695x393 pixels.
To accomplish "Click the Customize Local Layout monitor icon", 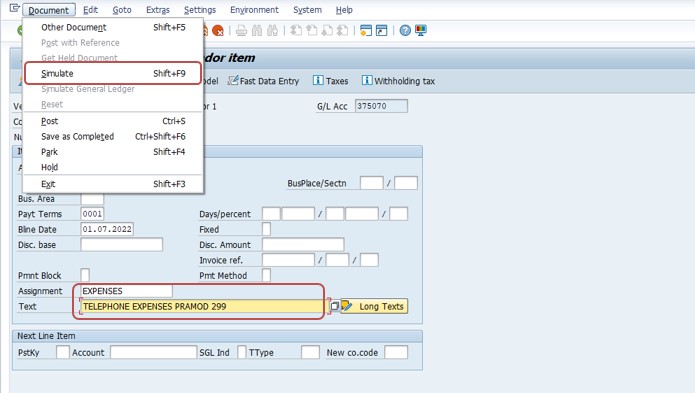I will [x=421, y=31].
